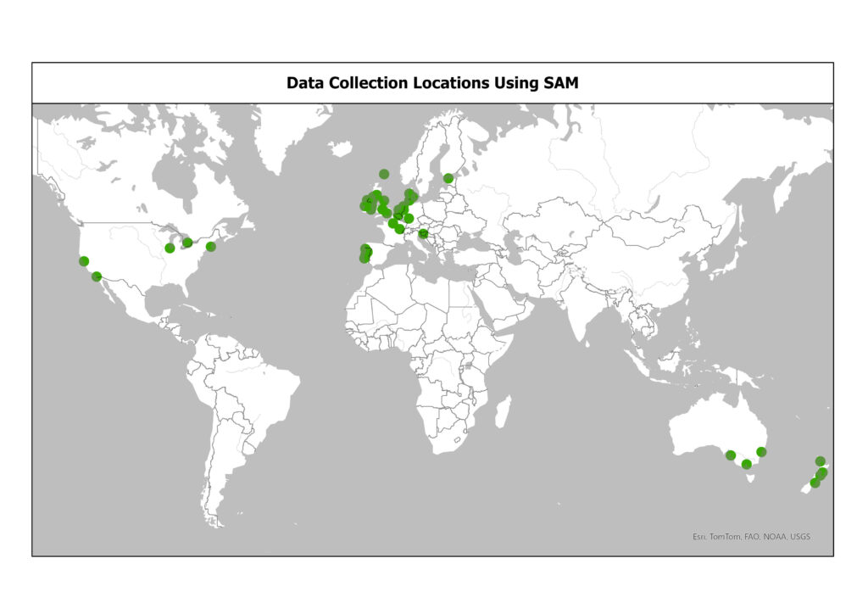Screen dimensions: 868x614
Task: Click the northernmost green dot above Scotland
Action: 384,174
